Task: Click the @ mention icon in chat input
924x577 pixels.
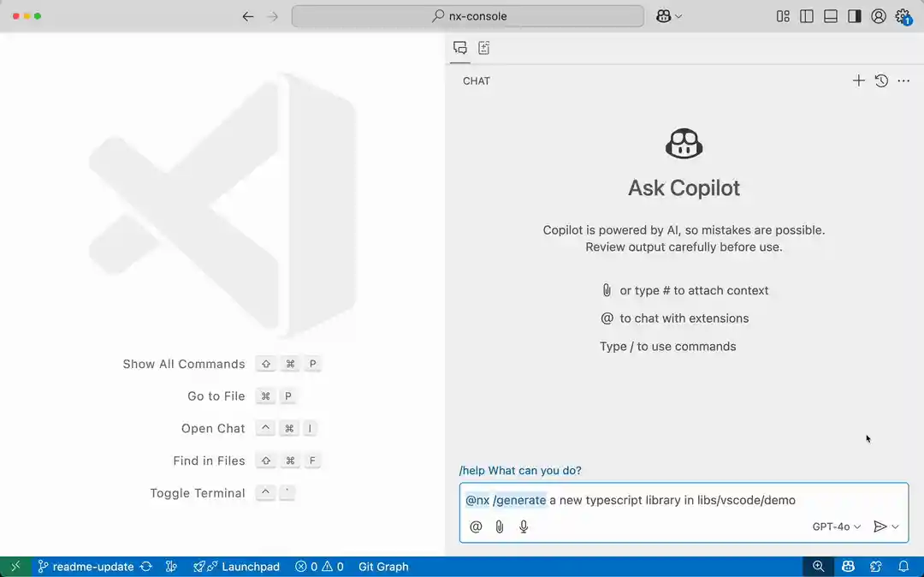Action: click(x=476, y=526)
